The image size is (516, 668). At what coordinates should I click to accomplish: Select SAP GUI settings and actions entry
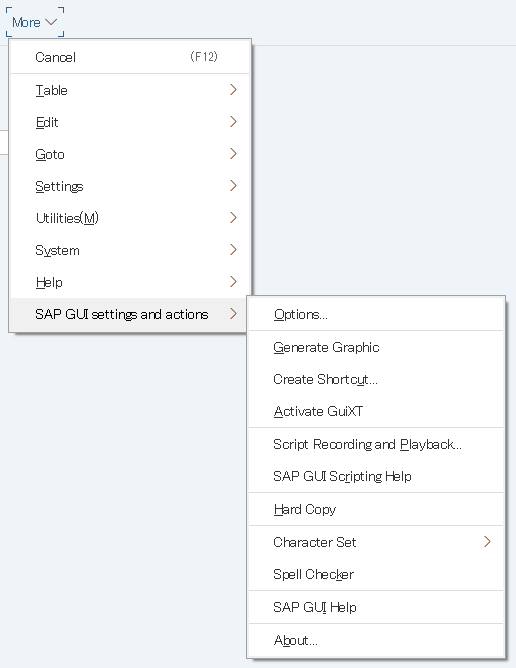coord(129,314)
